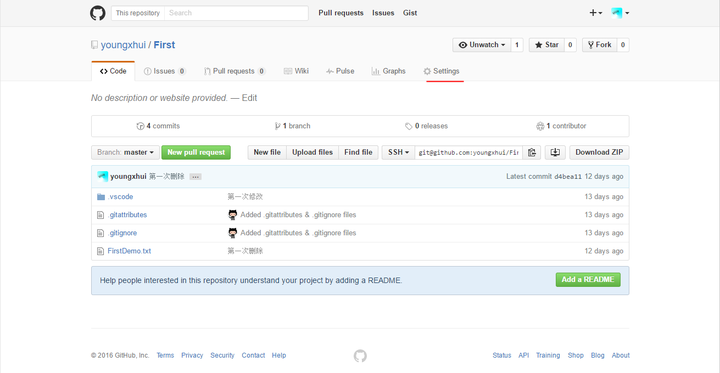Edit the repository description

click(x=249, y=98)
